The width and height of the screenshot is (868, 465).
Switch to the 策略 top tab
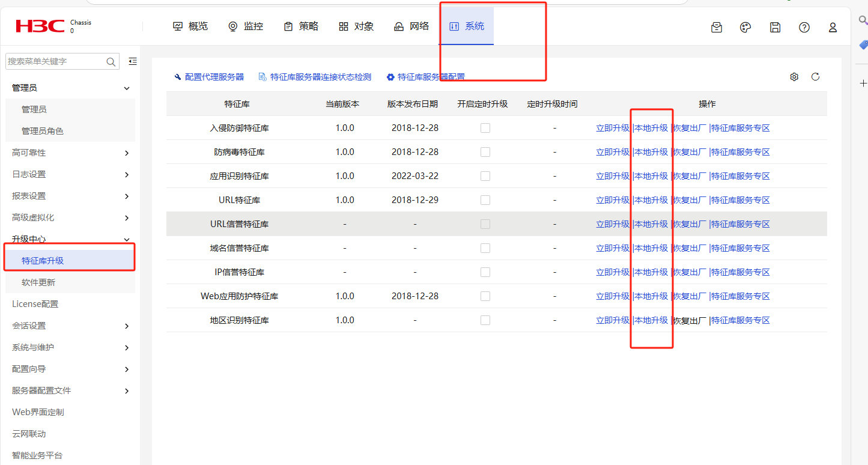click(300, 26)
